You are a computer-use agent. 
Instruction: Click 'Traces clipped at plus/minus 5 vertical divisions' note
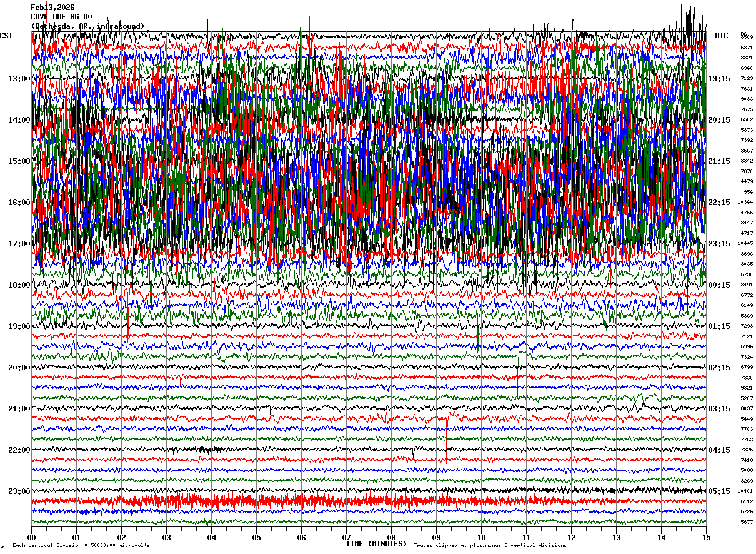490,545
